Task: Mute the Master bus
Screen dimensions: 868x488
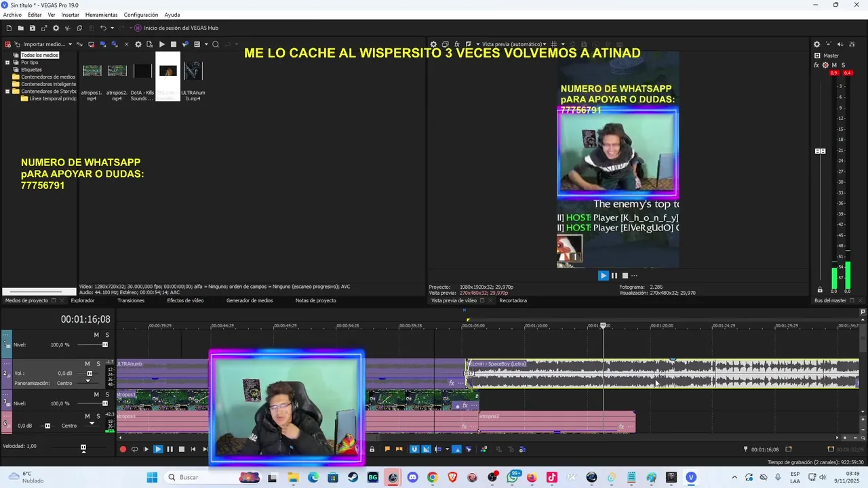Action: [834, 65]
